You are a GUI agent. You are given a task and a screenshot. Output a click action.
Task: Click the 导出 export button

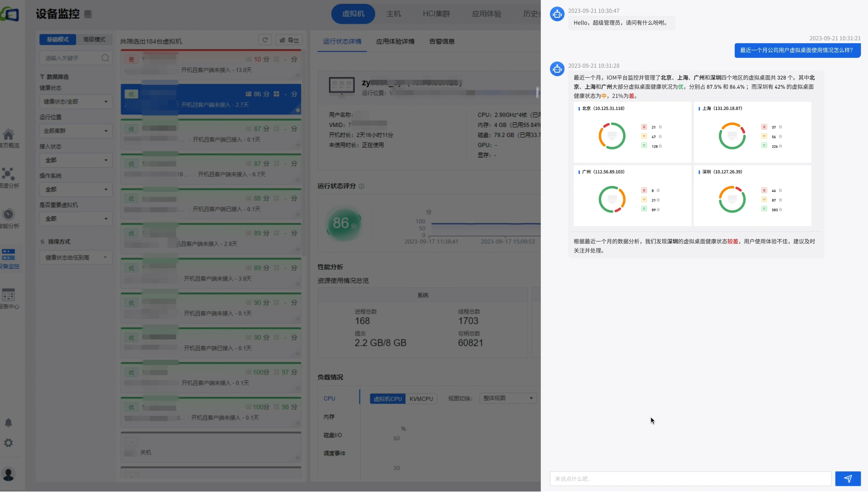(x=289, y=40)
